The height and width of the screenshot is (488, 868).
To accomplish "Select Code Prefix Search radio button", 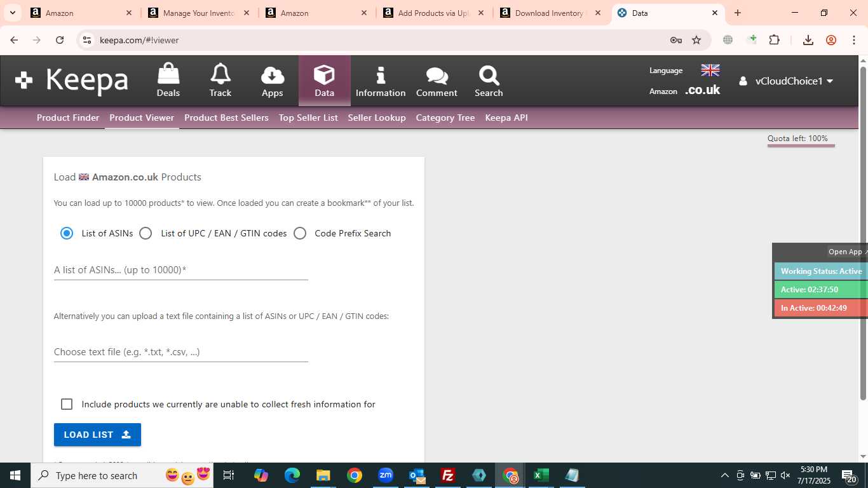I will pos(300,233).
